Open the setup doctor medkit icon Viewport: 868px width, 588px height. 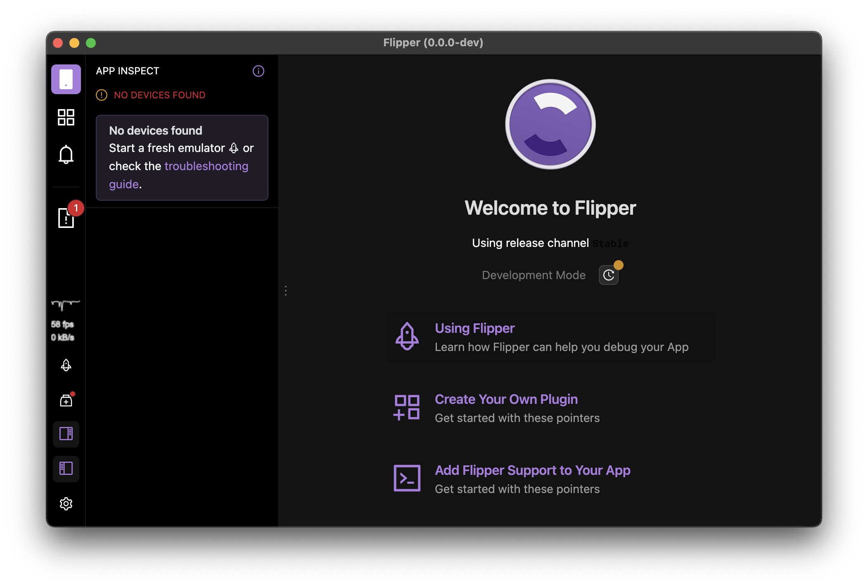(66, 401)
